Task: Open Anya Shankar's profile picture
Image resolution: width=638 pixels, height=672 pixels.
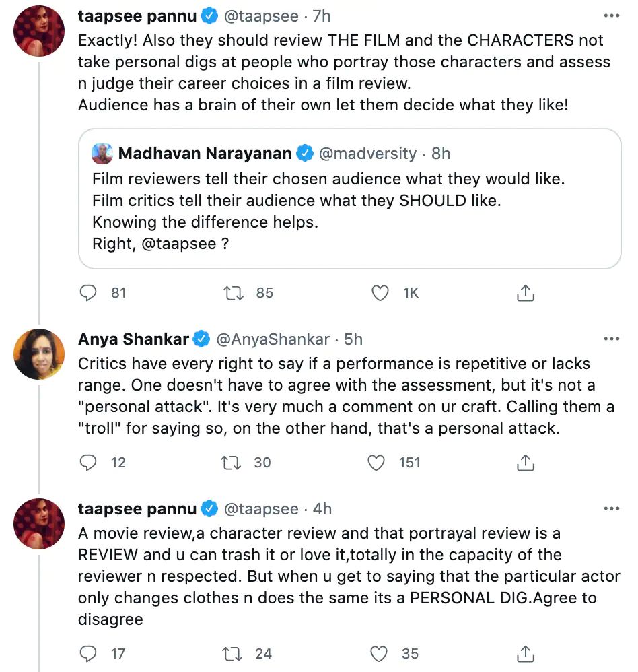Action: (39, 354)
